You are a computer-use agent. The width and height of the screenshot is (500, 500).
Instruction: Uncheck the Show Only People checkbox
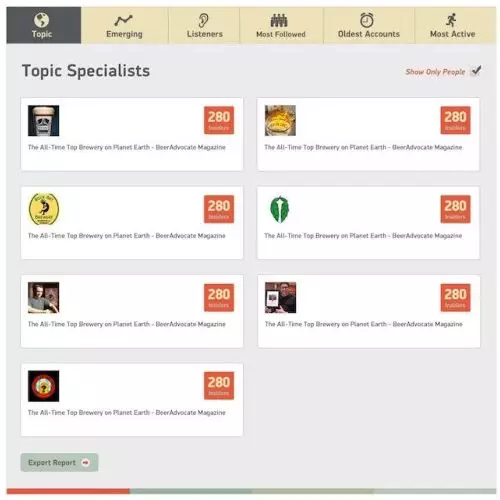[476, 71]
